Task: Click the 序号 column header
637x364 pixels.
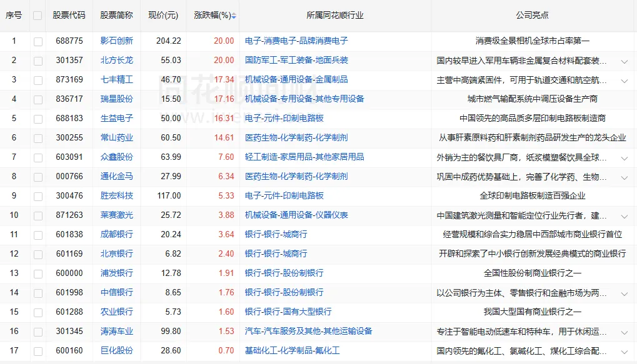Action: (x=13, y=16)
